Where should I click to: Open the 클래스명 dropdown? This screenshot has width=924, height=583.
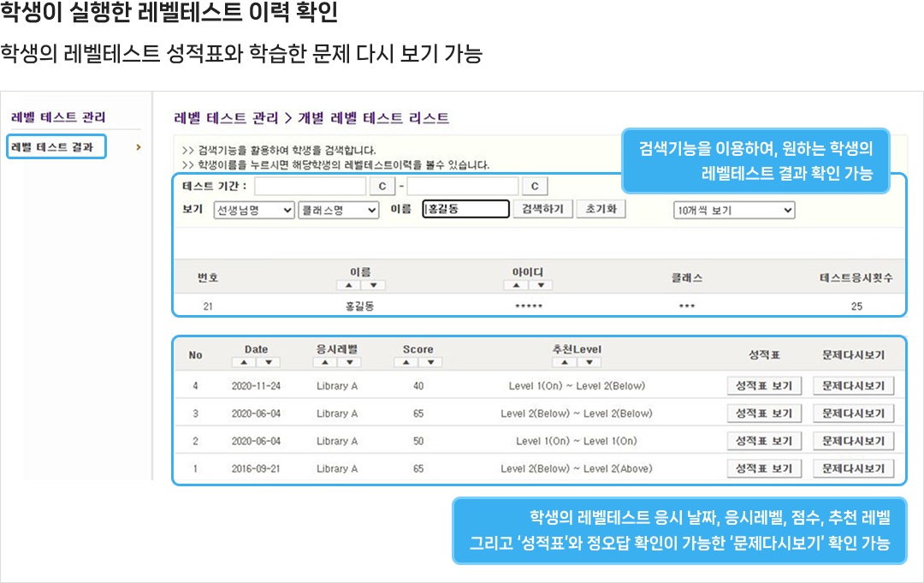tap(338, 210)
